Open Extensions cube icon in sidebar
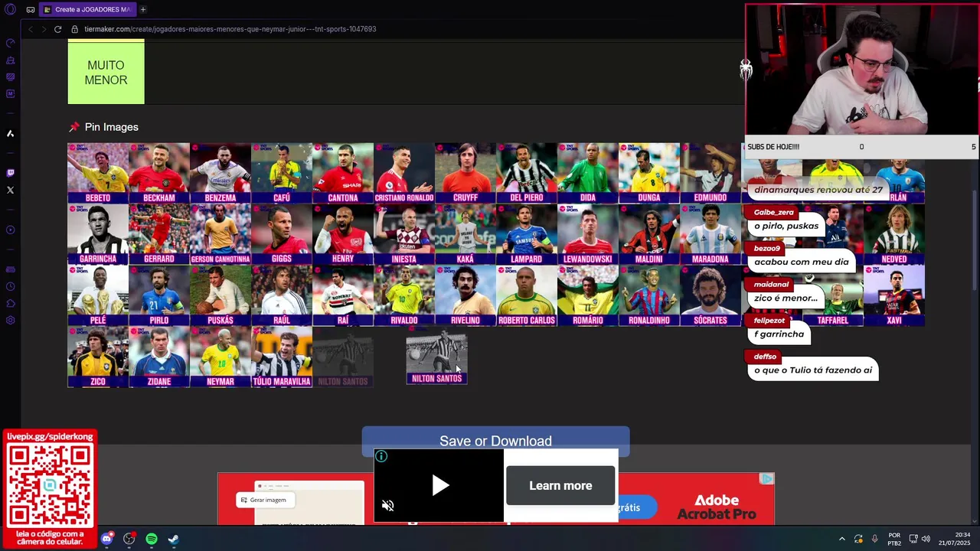 pyautogui.click(x=10, y=303)
